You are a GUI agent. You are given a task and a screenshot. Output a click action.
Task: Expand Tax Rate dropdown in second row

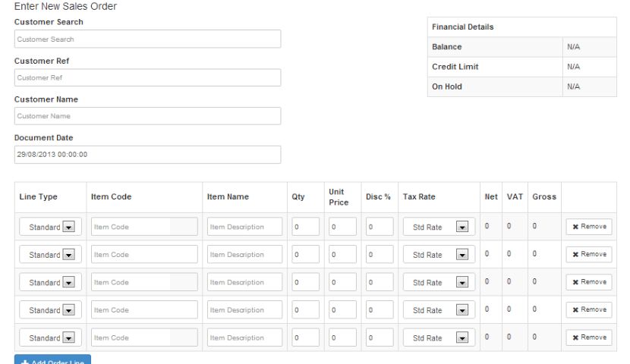(x=439, y=255)
